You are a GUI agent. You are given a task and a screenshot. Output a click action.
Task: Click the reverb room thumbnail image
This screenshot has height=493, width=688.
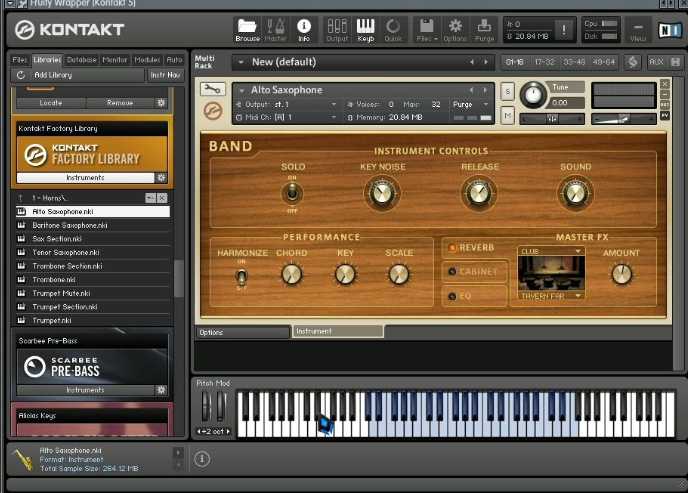coord(551,274)
